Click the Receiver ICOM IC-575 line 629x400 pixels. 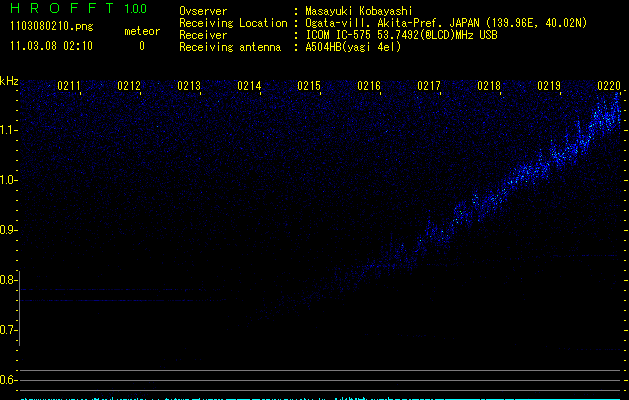[x=338, y=35]
